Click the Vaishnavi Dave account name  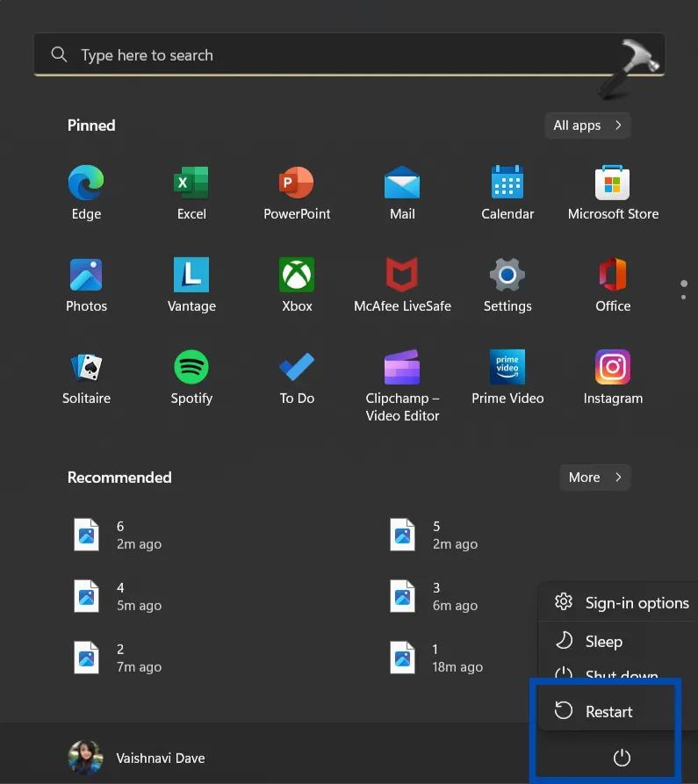pyautogui.click(x=161, y=758)
